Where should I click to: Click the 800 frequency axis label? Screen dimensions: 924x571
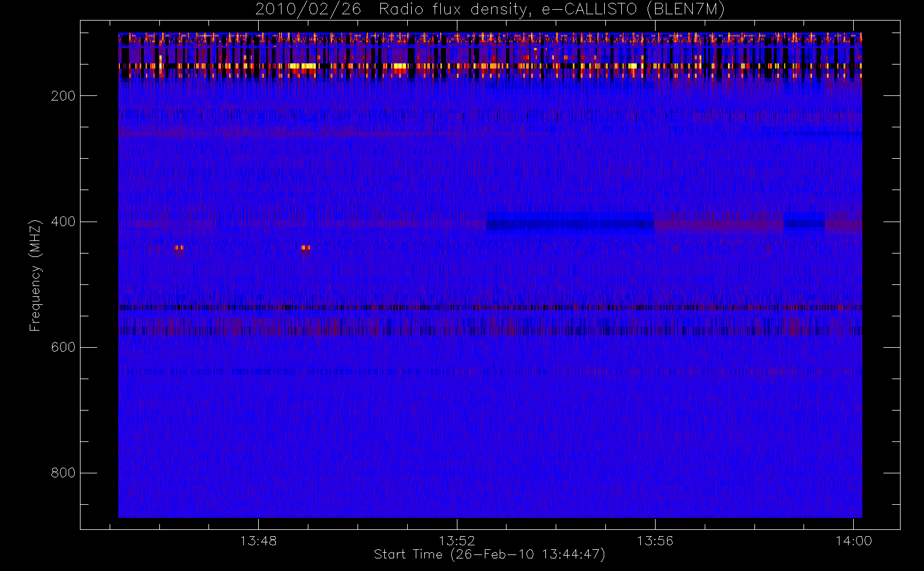[x=63, y=473]
